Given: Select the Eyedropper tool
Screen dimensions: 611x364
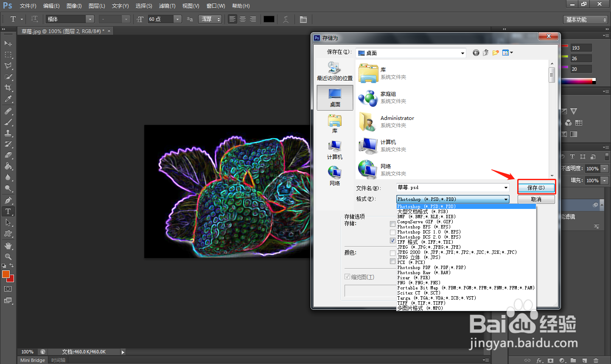Looking at the screenshot, I should 8,99.
